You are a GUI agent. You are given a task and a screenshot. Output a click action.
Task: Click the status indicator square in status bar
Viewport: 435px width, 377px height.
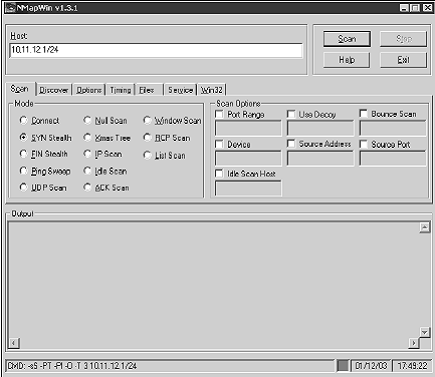tap(343, 366)
